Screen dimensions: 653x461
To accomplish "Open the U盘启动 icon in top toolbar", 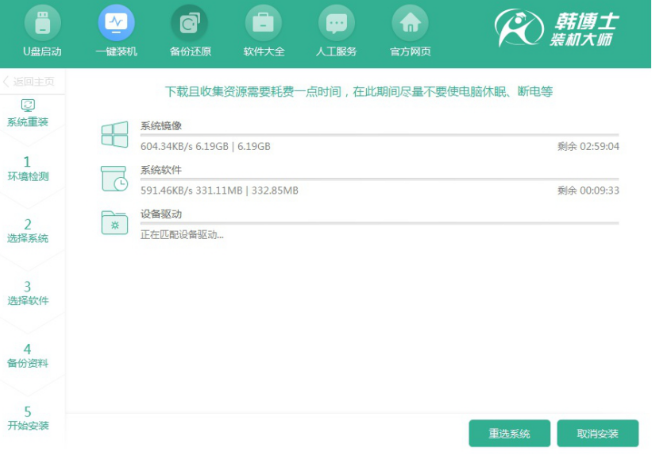I will click(42, 22).
